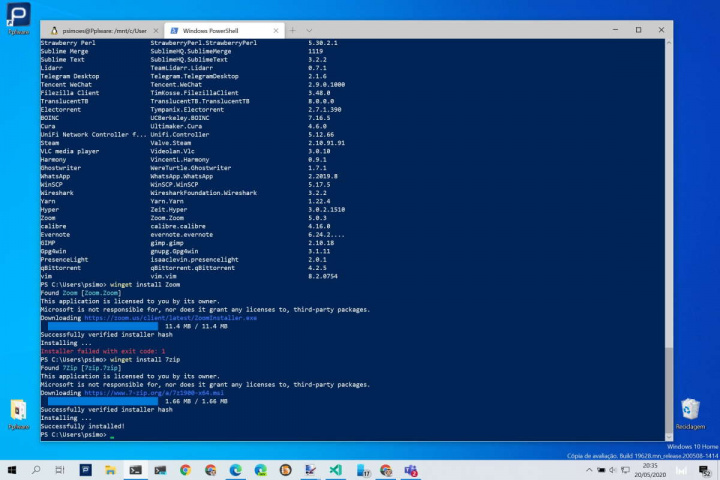720x480 pixels.
Task: Open Task View from the taskbar
Action: (x=61, y=469)
